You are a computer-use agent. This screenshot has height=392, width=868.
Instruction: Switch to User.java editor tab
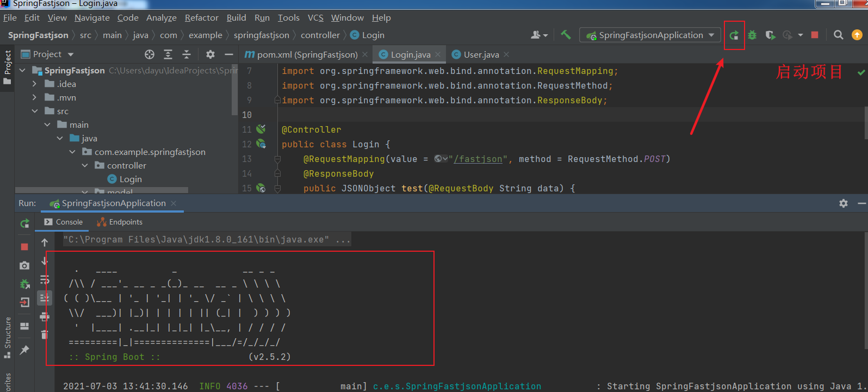(481, 54)
